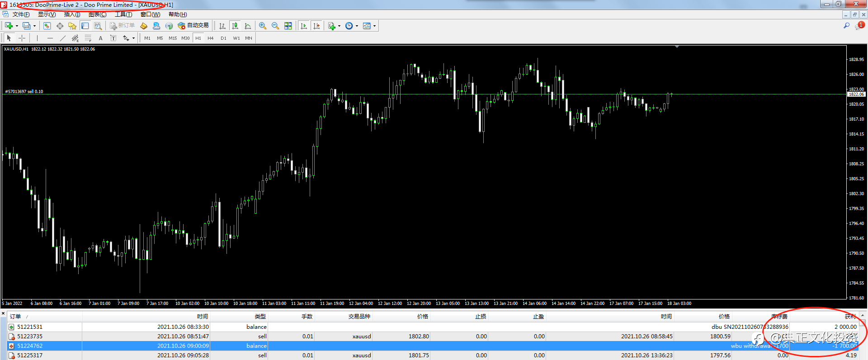Switch chart to candlestick mode
The height and width of the screenshot is (360, 868).
(x=235, y=26)
